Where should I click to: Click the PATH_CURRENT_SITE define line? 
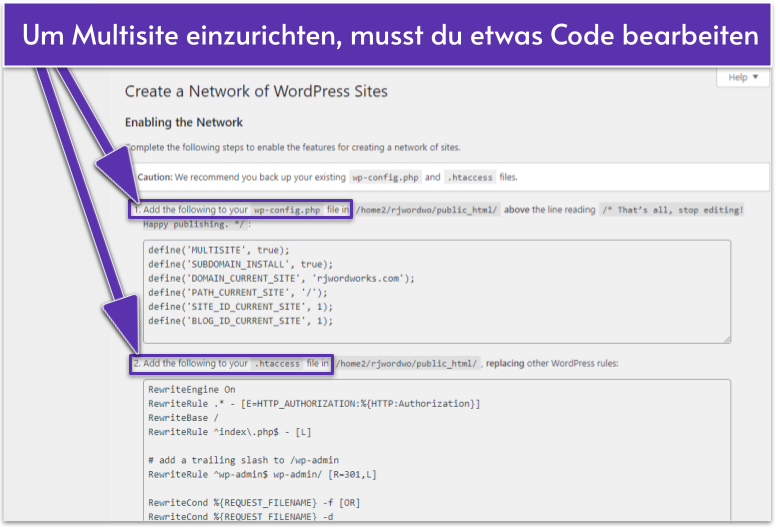pos(238,293)
